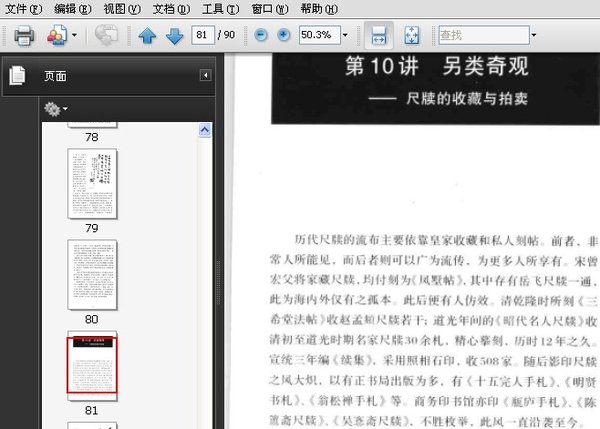The width and height of the screenshot is (600, 429).
Task: Collapse the Pages navigation panel
Action: [205, 75]
